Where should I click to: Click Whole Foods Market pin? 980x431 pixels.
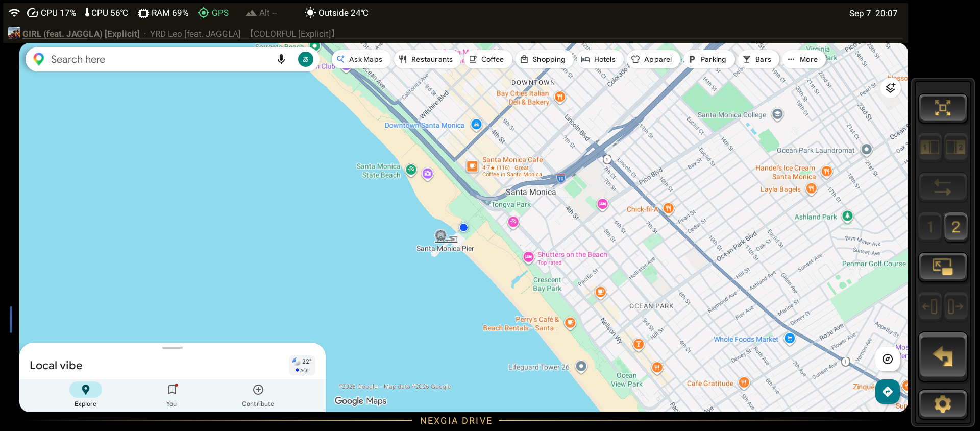[x=790, y=338]
